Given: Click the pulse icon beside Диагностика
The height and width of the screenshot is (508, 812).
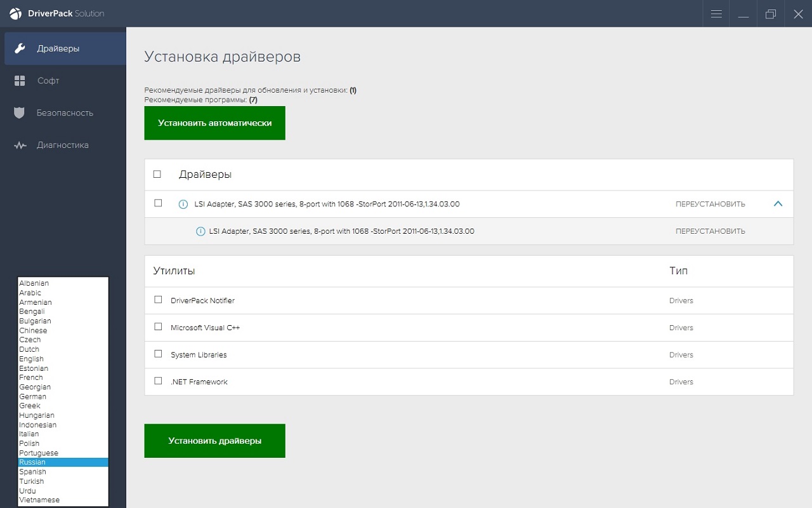Looking at the screenshot, I should click(20, 145).
